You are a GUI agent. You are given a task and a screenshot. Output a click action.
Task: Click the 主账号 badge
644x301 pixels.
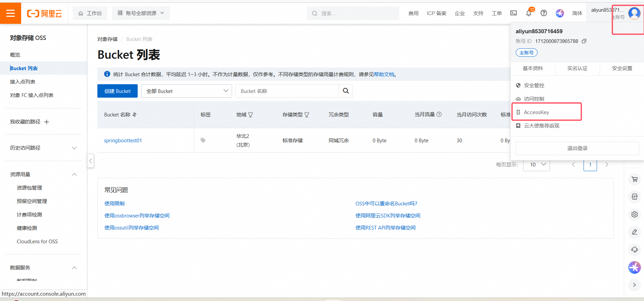point(526,53)
